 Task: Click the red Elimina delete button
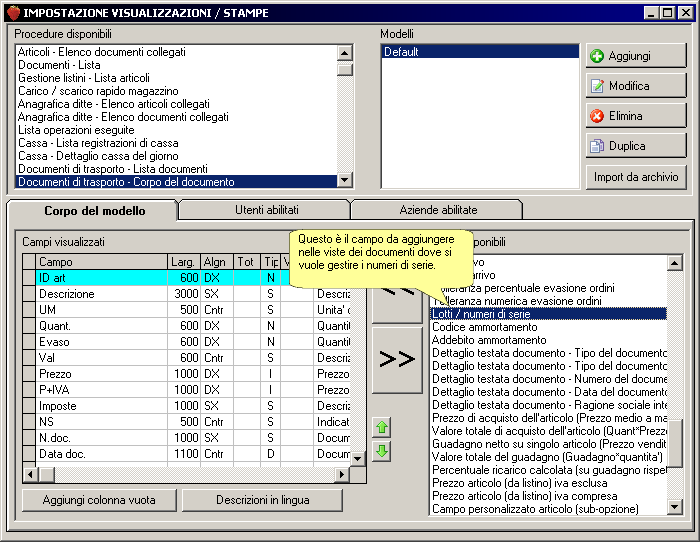pos(635,116)
